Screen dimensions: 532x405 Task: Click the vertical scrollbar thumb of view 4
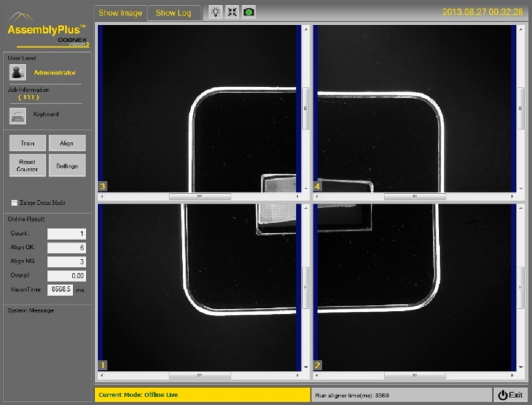tap(520, 108)
